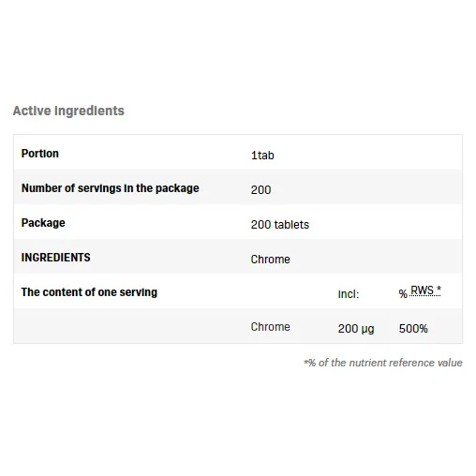Click the asterisk starting the footnote
Viewport: 476px width, 476px height.
pos(305,362)
